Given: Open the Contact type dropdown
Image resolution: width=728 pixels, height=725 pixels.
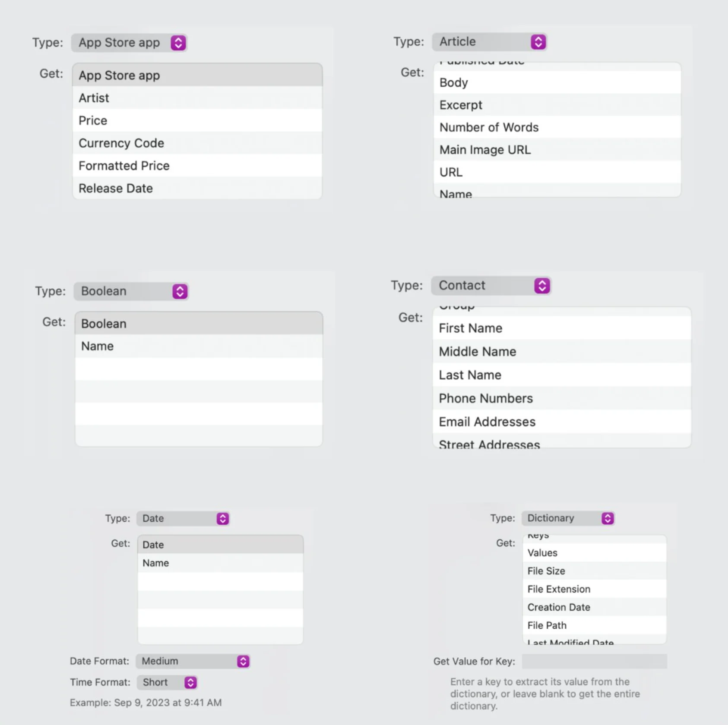Looking at the screenshot, I should (x=541, y=286).
